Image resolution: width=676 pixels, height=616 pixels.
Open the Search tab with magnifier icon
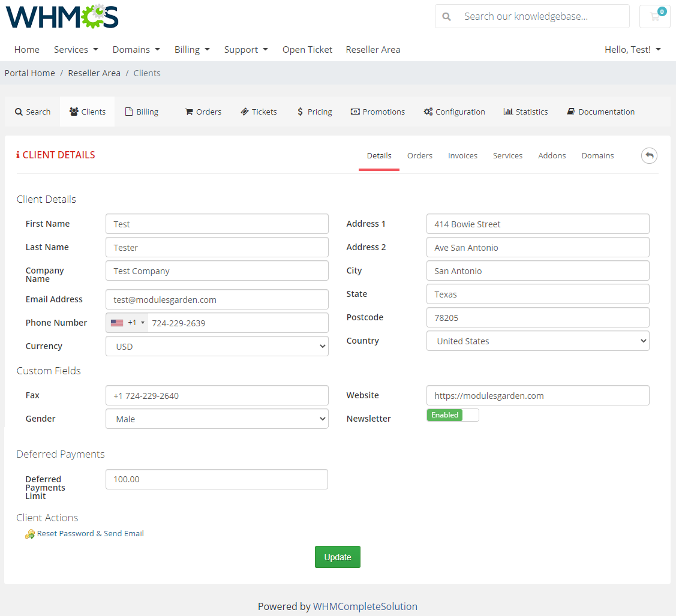32,112
